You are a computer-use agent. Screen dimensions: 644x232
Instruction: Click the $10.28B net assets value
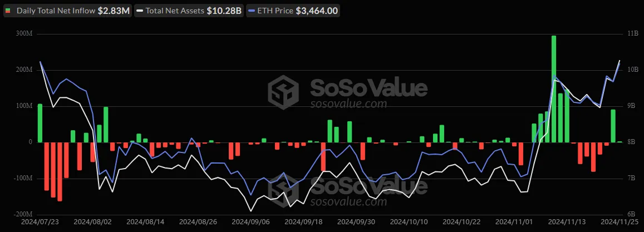point(224,11)
